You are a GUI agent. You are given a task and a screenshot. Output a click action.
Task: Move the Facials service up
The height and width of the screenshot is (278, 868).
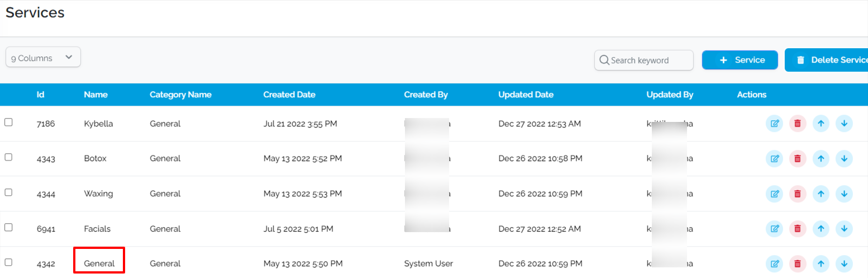point(821,229)
